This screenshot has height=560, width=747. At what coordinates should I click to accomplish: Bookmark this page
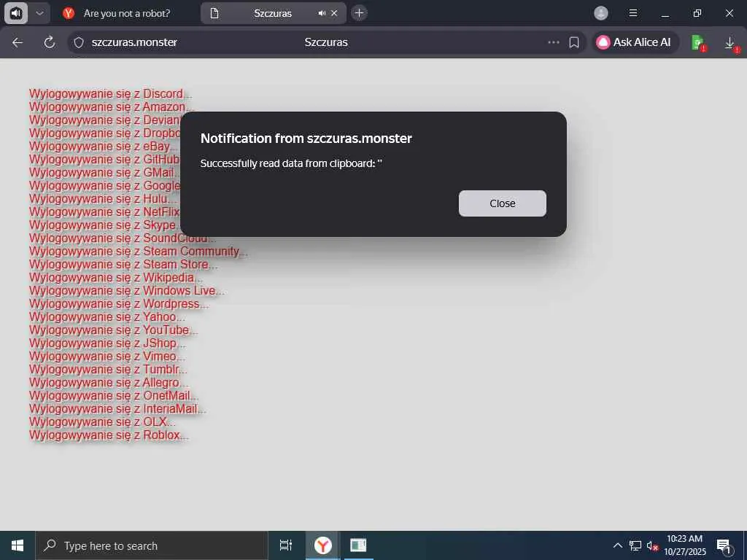574,42
